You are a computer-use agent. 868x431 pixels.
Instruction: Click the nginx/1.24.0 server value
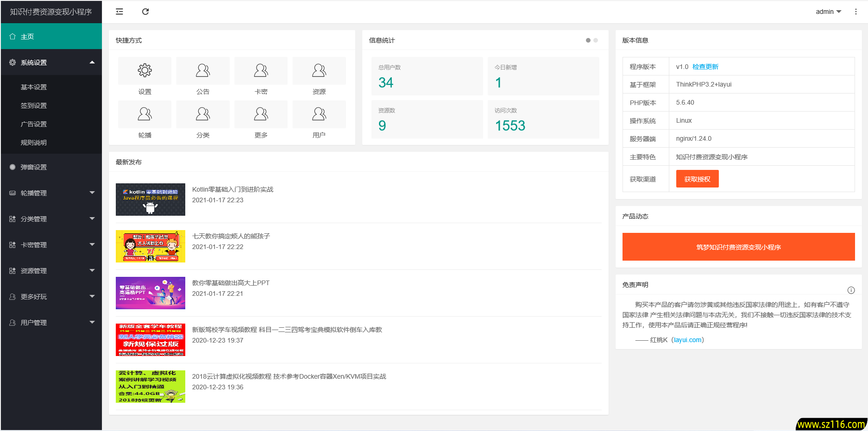[x=693, y=138]
